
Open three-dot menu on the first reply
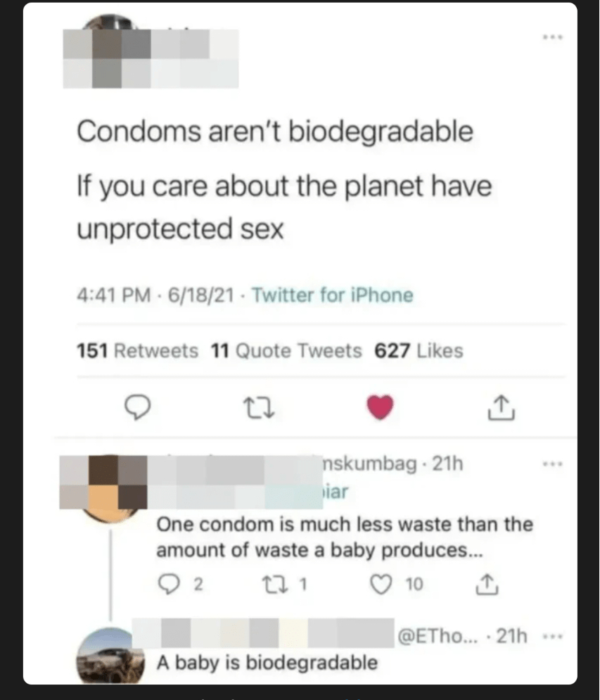[553, 464]
